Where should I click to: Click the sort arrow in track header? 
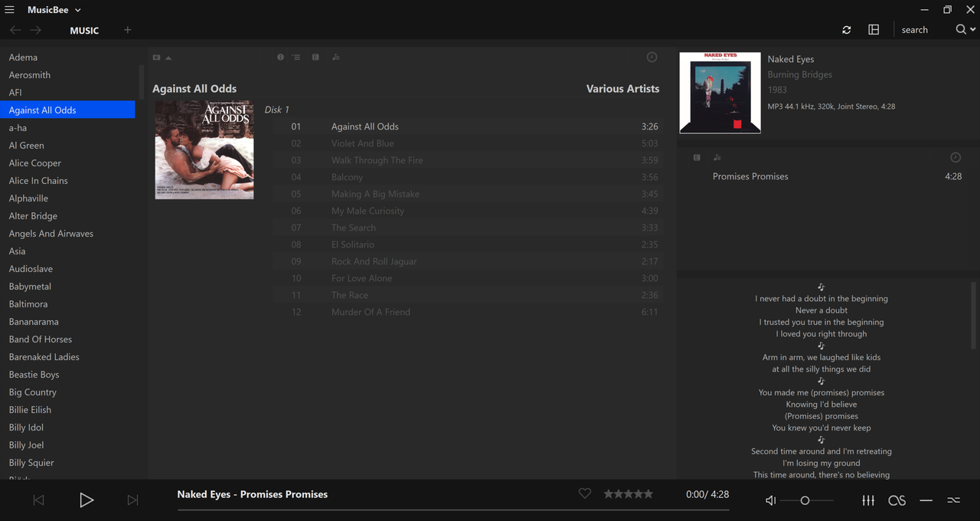pos(168,57)
